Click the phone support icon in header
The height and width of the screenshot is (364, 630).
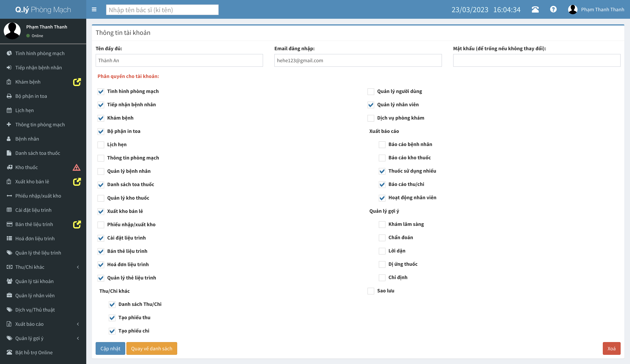click(x=535, y=10)
